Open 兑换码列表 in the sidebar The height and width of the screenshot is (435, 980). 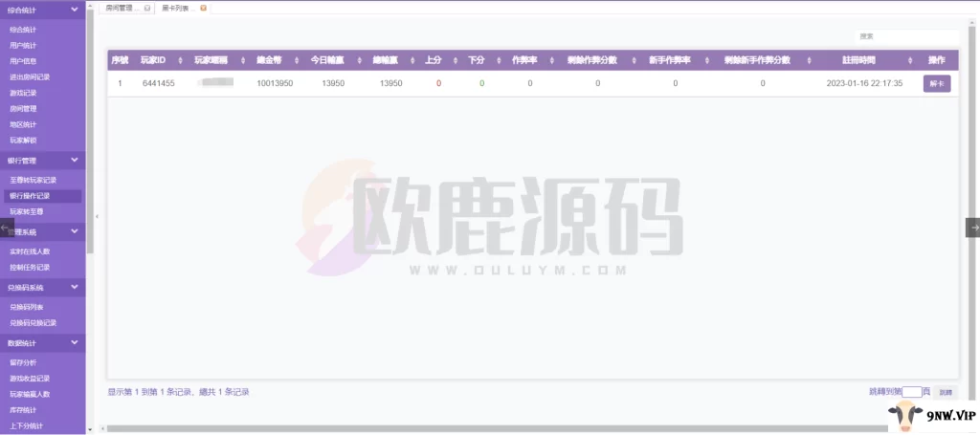(26, 307)
